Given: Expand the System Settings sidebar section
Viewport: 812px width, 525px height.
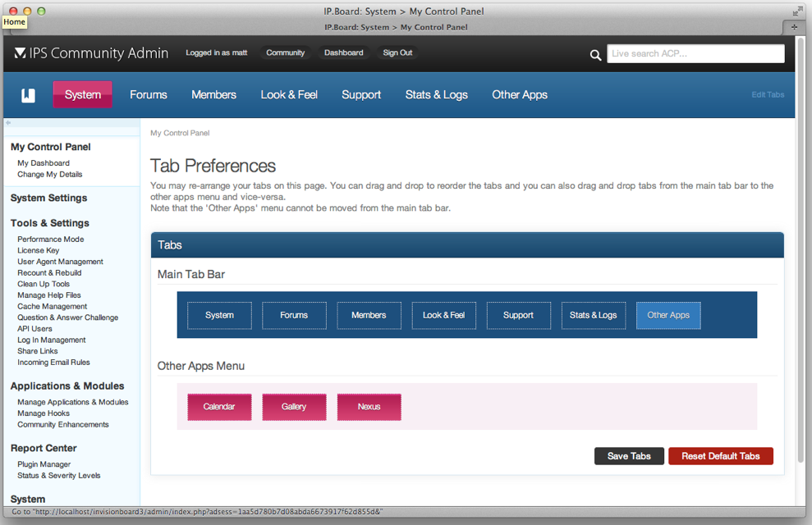Looking at the screenshot, I should [48, 198].
